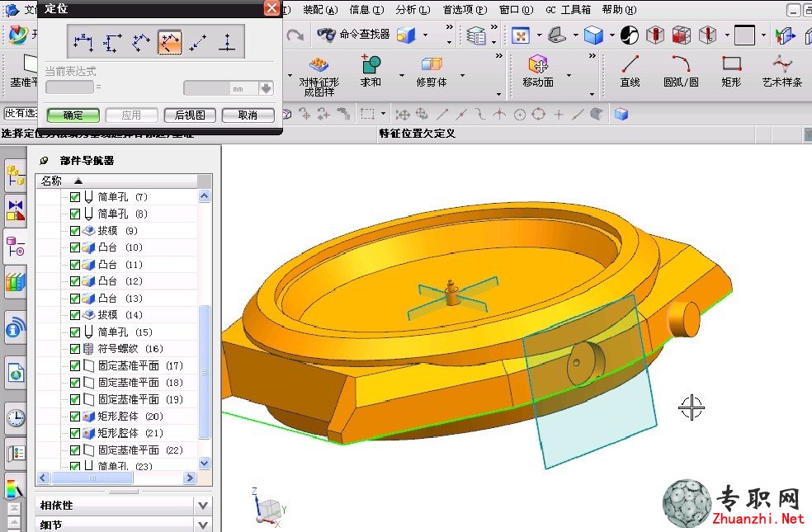Open the dropdown beside the gray background square

763,35
